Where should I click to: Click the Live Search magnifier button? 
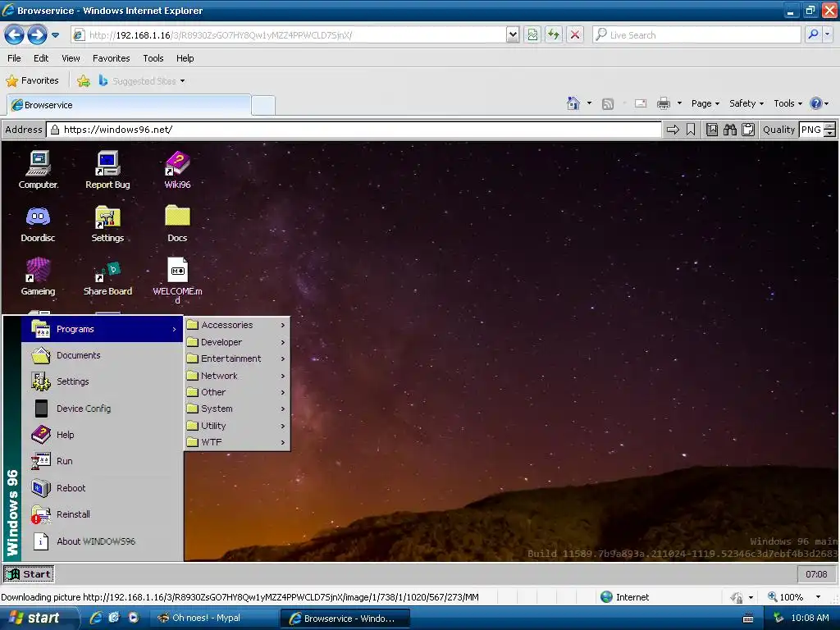pos(813,34)
